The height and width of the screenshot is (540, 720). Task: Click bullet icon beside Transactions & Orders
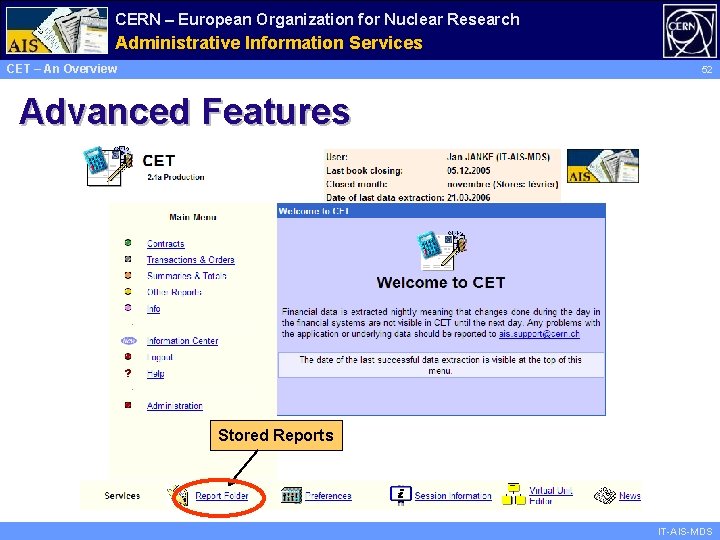click(128, 259)
